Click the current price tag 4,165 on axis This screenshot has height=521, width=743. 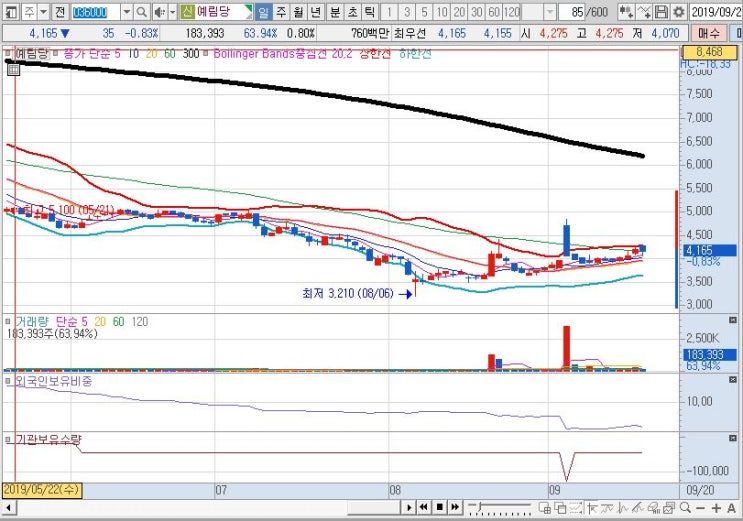pos(709,250)
